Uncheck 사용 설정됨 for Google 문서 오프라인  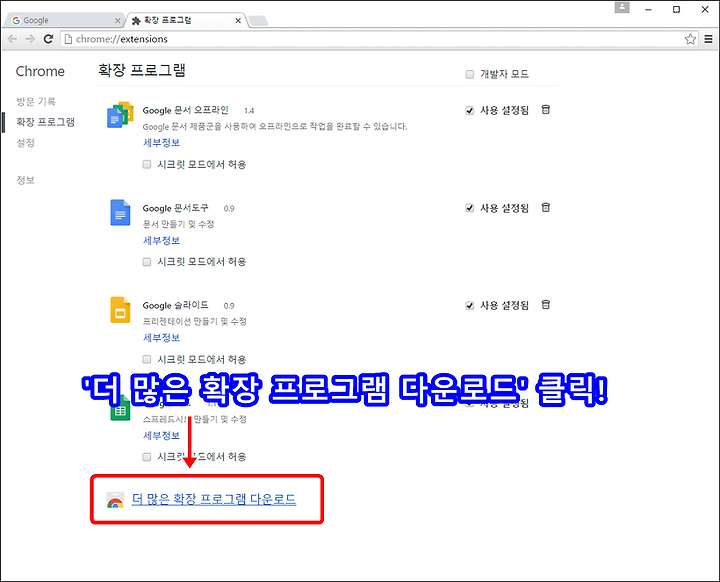pyautogui.click(x=469, y=110)
